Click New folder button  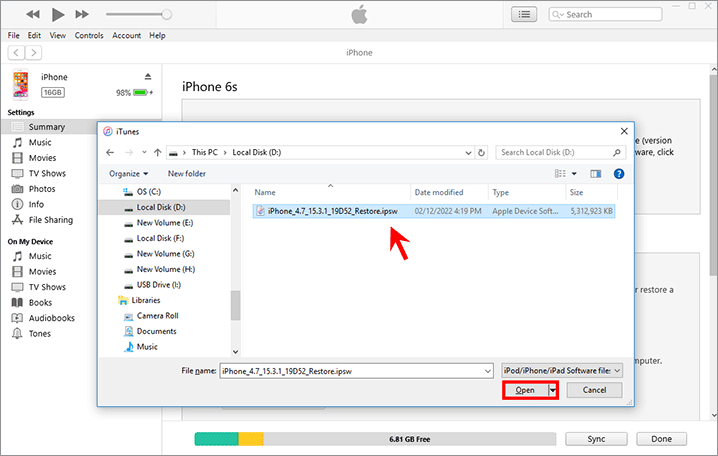pos(186,174)
